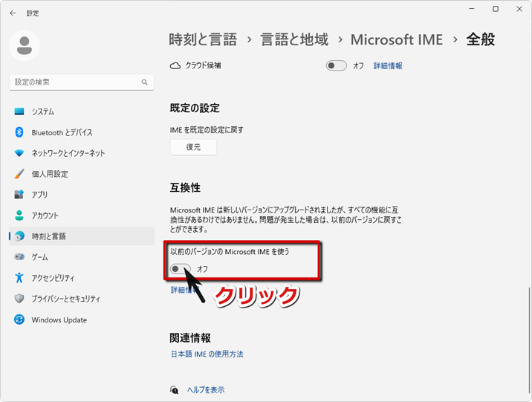Screen dimensions: 532x402
Task: Click the privacy shield icon
Action: [19, 299]
